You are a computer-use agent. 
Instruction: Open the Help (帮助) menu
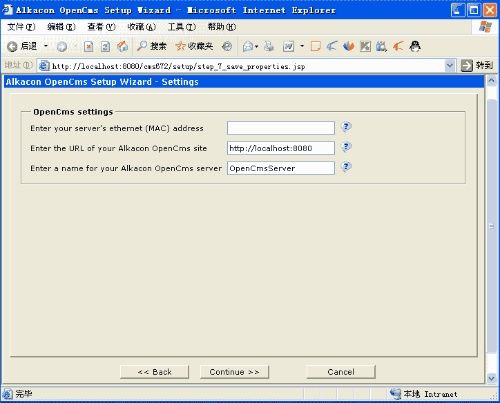point(222,27)
